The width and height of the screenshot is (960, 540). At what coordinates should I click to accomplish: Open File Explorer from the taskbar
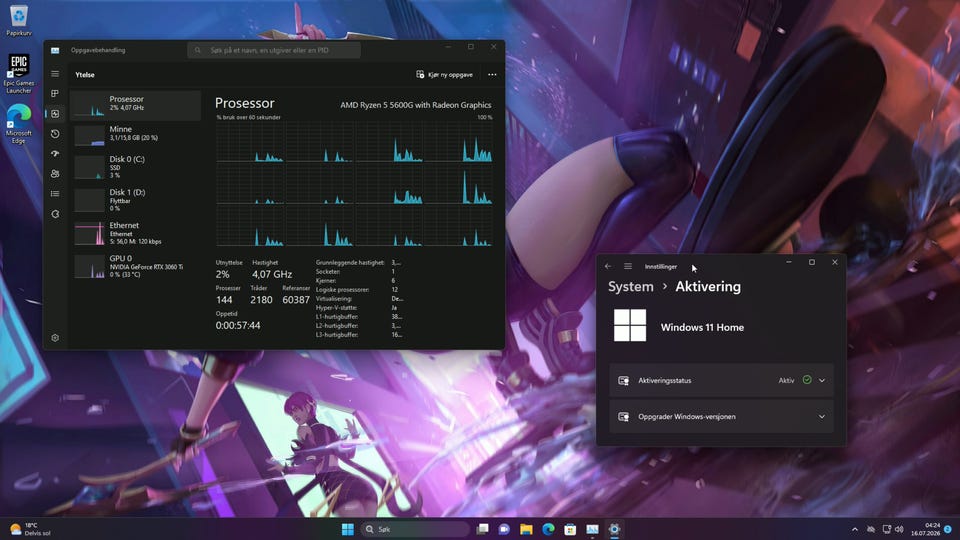tap(526, 529)
